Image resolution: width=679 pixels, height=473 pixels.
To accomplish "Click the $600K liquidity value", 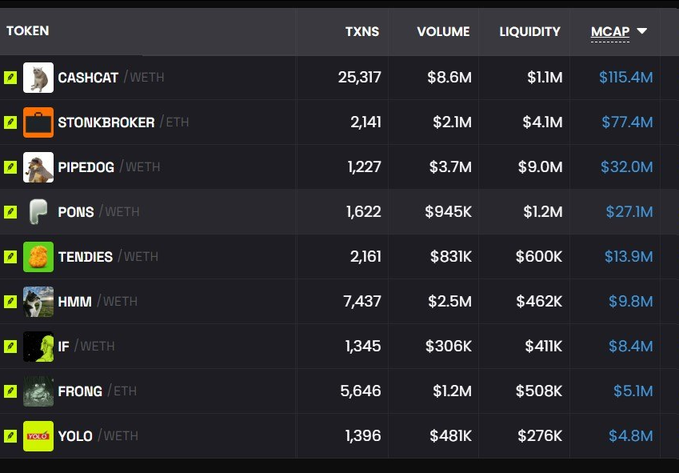I will click(539, 257).
